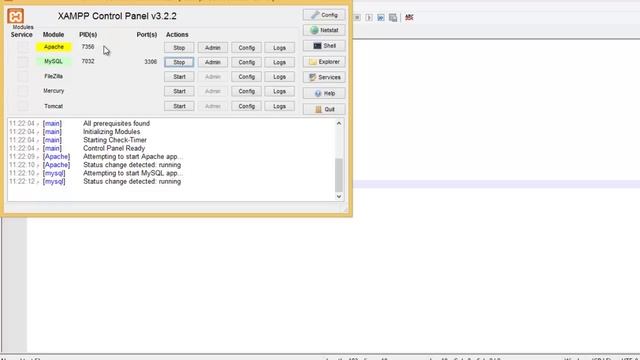This screenshot has width=640, height=360.
Task: Click the XAMPP orange logo icon
Action: click(x=16, y=16)
